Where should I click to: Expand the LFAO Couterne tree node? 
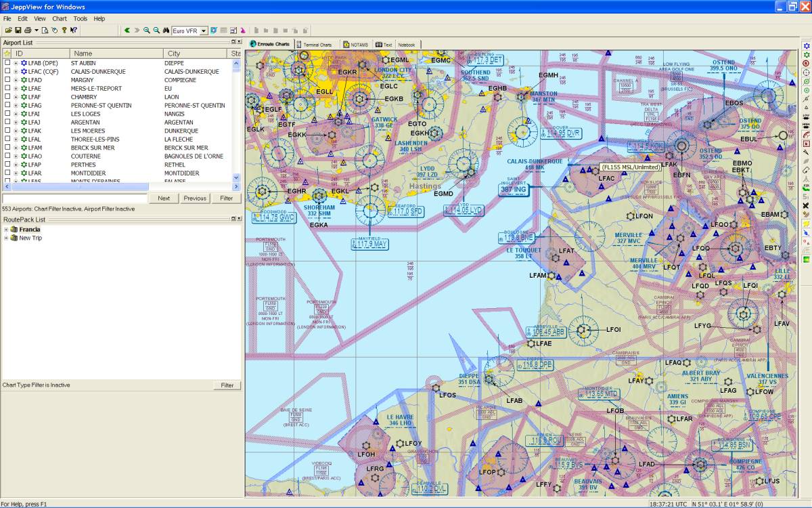[16, 156]
